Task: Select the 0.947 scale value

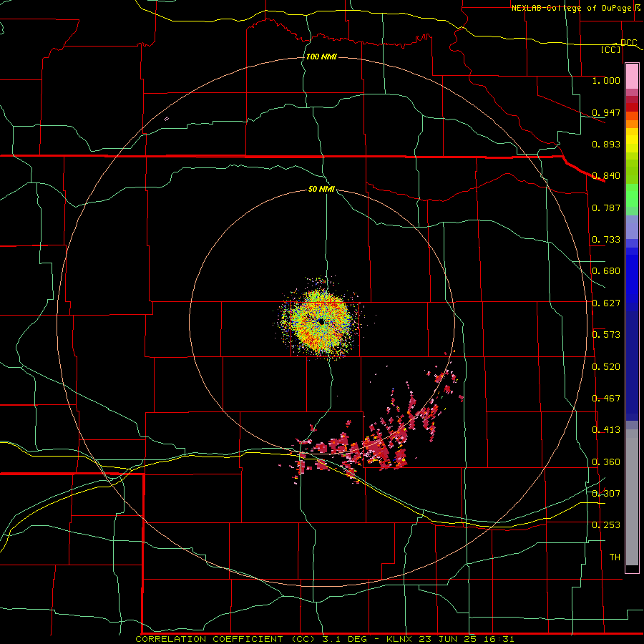Action: point(606,112)
